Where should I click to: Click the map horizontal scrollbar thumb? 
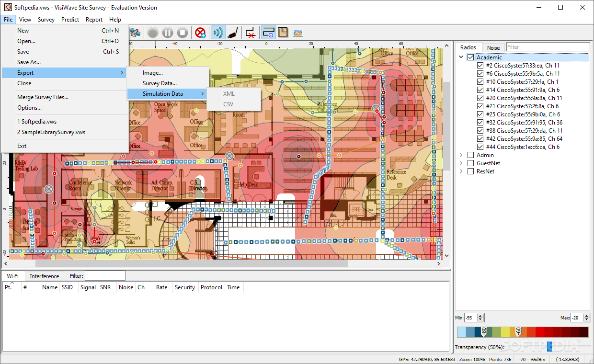coord(192,264)
